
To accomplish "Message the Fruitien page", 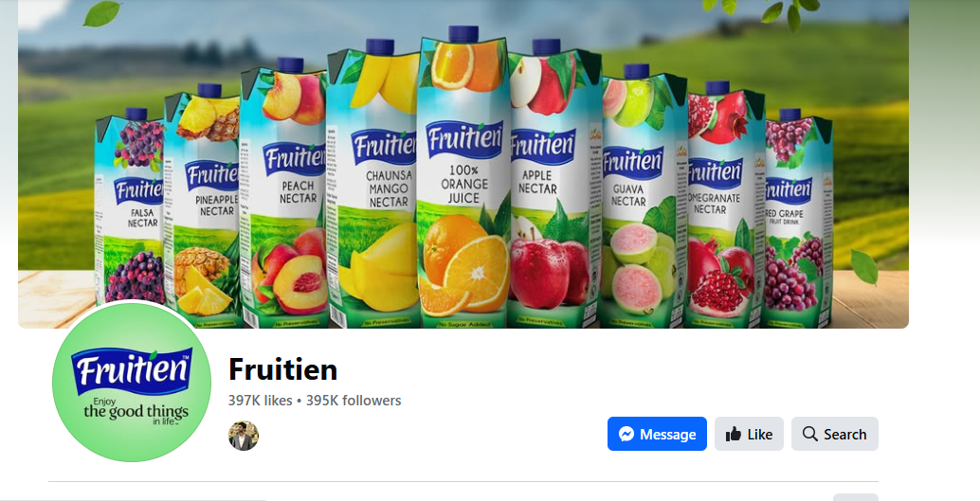I will [657, 434].
